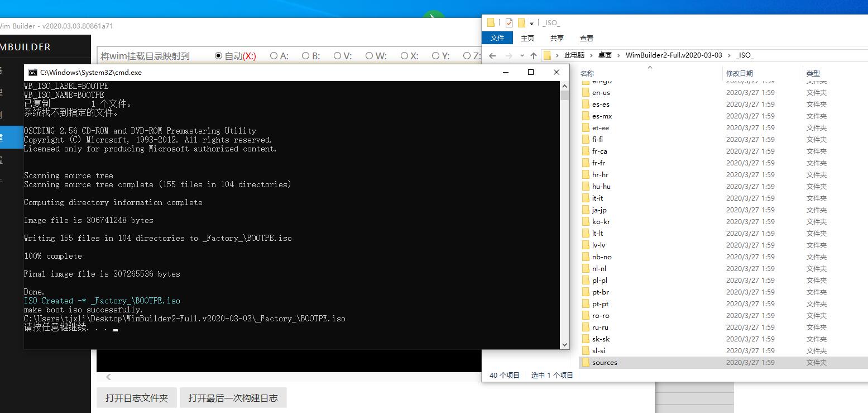Click the 打开日志文件夹 button
This screenshot has height=413, width=868.
pyautogui.click(x=137, y=398)
